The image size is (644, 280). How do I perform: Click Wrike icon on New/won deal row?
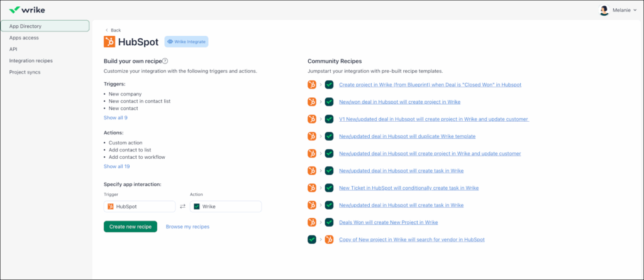329,102
